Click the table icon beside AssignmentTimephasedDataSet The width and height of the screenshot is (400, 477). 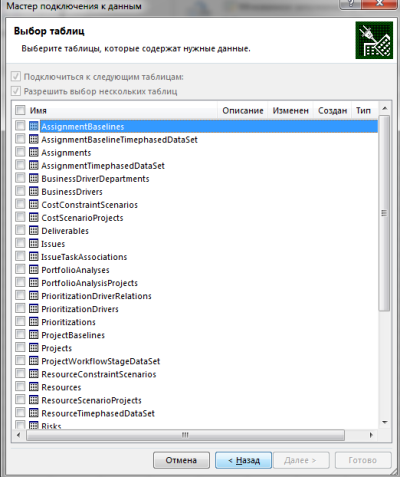pos(34,165)
